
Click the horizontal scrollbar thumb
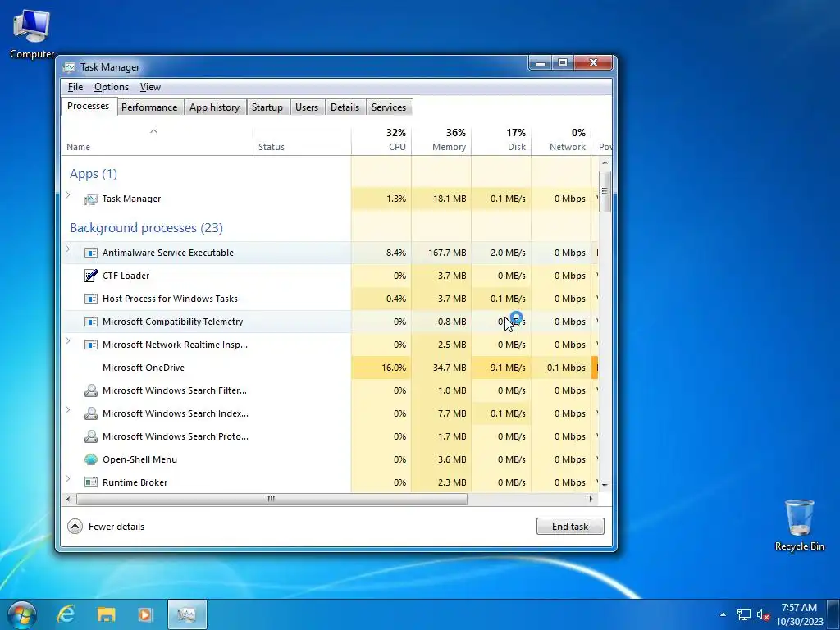tap(272, 500)
